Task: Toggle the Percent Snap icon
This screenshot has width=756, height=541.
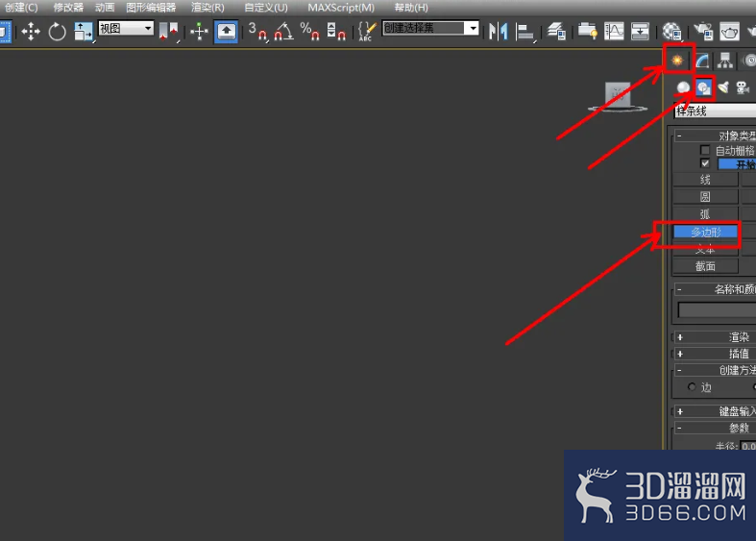Action: pyautogui.click(x=309, y=32)
